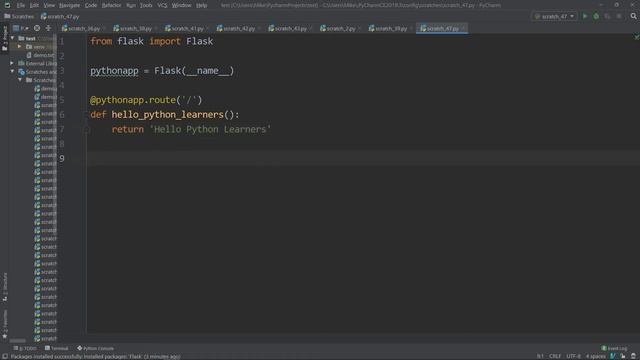Open the Event Log
640x360 pixels.
coord(614,348)
